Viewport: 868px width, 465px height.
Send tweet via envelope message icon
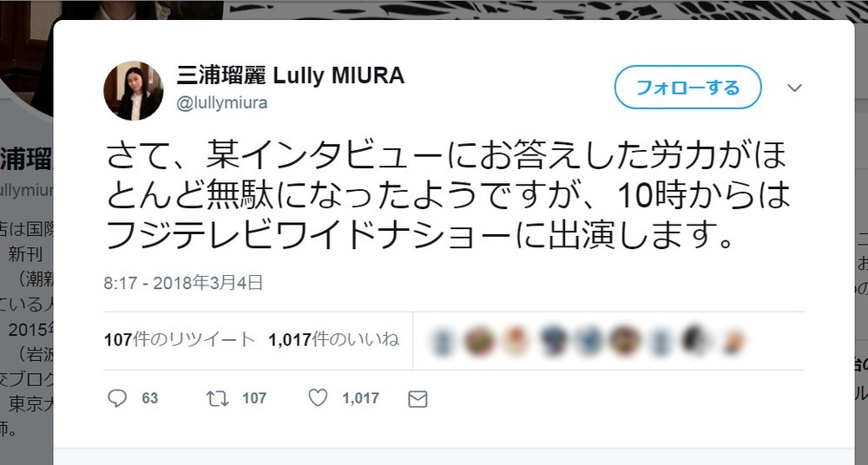click(x=418, y=399)
